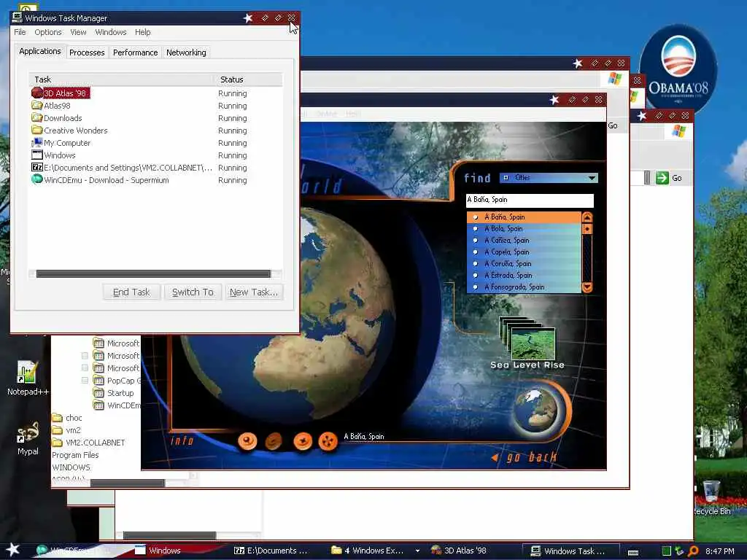Select the Creative Wonders task row
Image resolution: width=747 pixels, height=560 pixels.
click(x=155, y=131)
